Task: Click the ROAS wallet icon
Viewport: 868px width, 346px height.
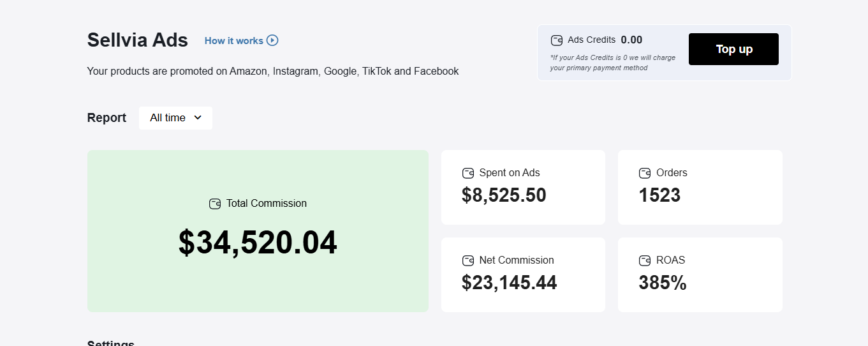Action: [645, 260]
